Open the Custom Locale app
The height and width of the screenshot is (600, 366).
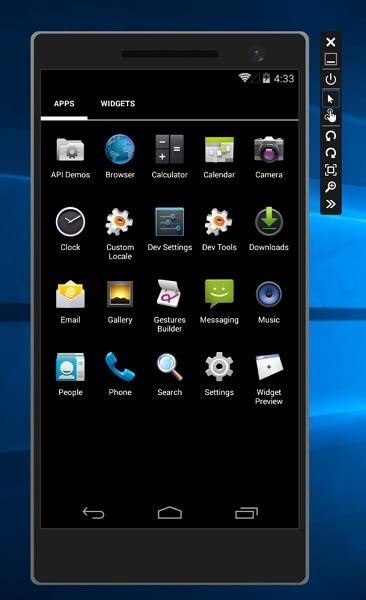(120, 234)
